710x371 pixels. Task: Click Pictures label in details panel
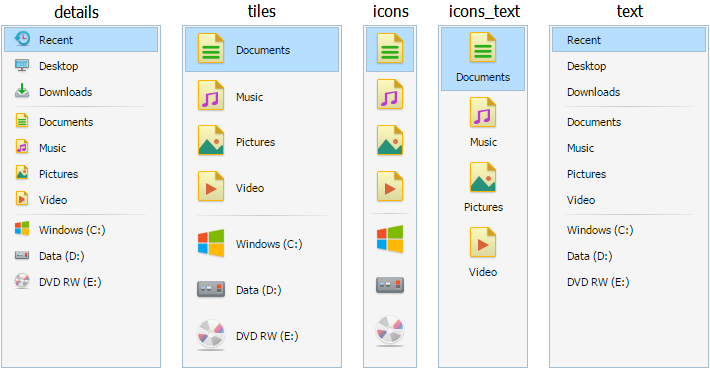click(58, 174)
